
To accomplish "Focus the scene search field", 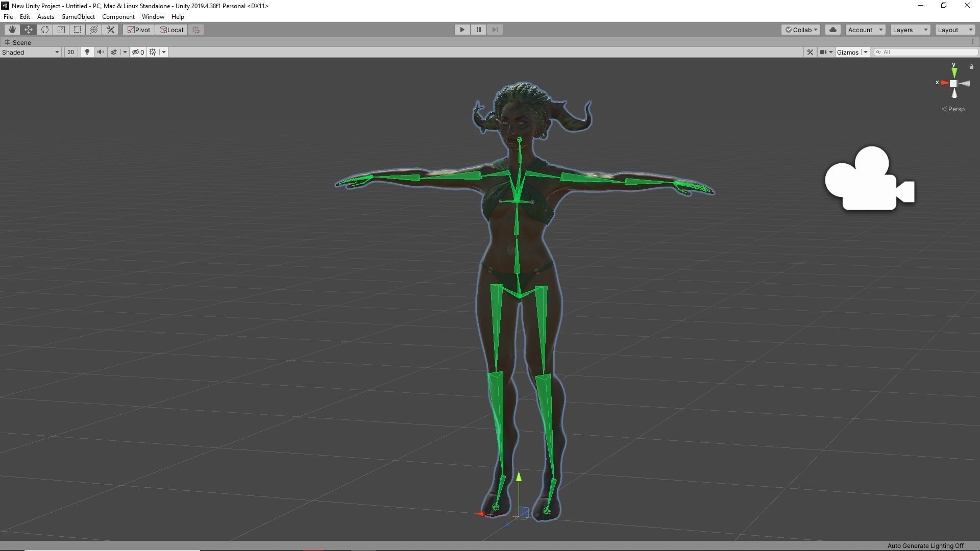I will [926, 52].
